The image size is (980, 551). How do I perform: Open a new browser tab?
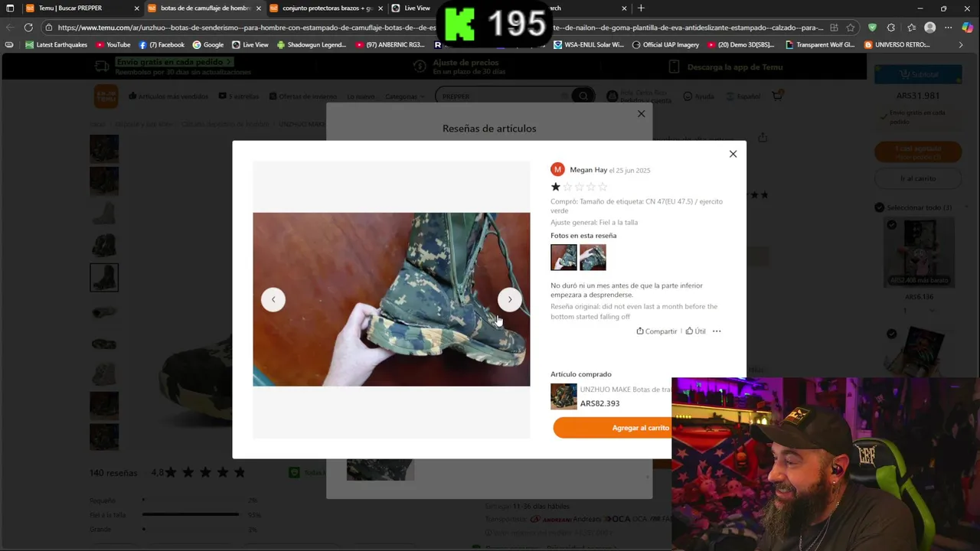point(641,8)
